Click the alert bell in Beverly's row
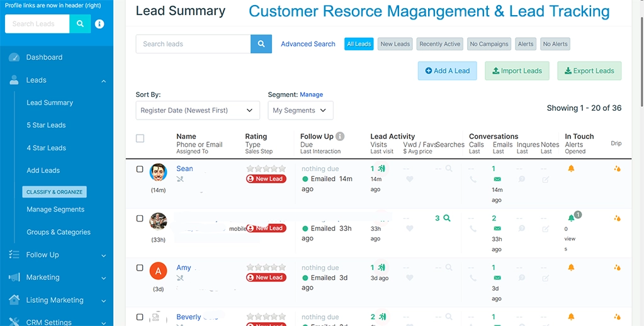This screenshot has width=644, height=326. pyautogui.click(x=571, y=317)
